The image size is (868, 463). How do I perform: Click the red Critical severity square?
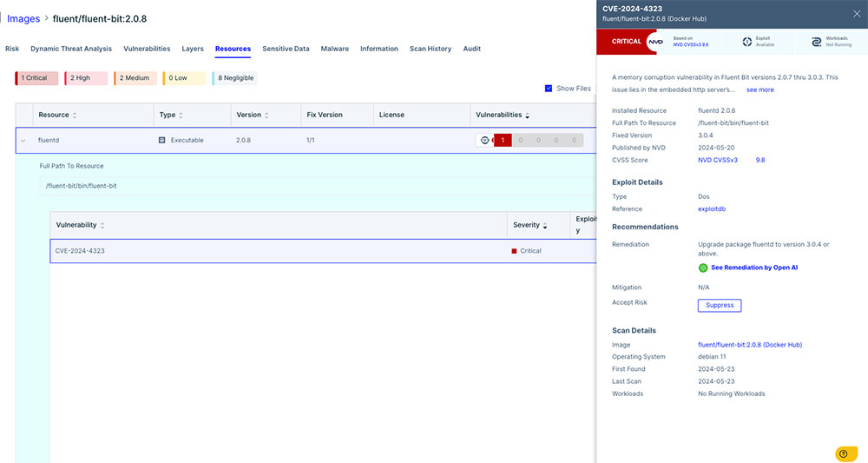point(514,251)
